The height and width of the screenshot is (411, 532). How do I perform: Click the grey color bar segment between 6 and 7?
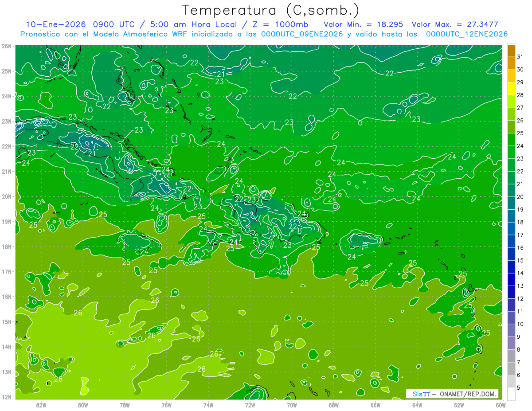coord(511,368)
